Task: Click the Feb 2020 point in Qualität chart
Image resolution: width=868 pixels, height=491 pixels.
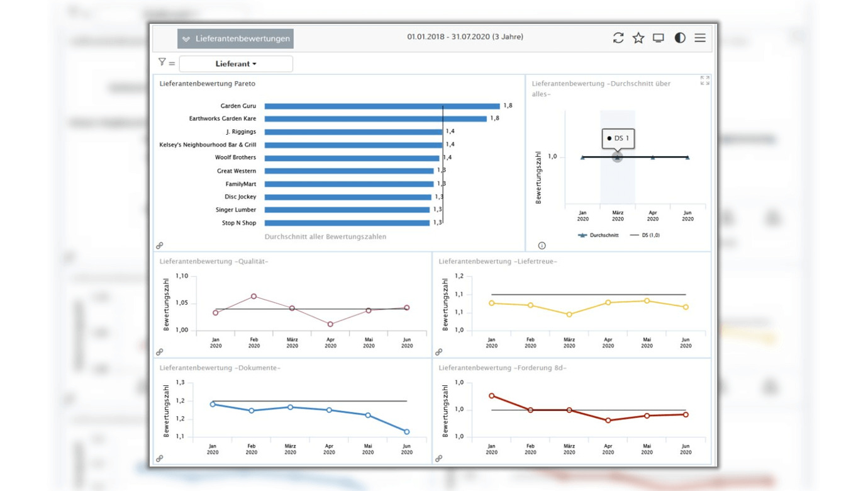Action: (254, 296)
